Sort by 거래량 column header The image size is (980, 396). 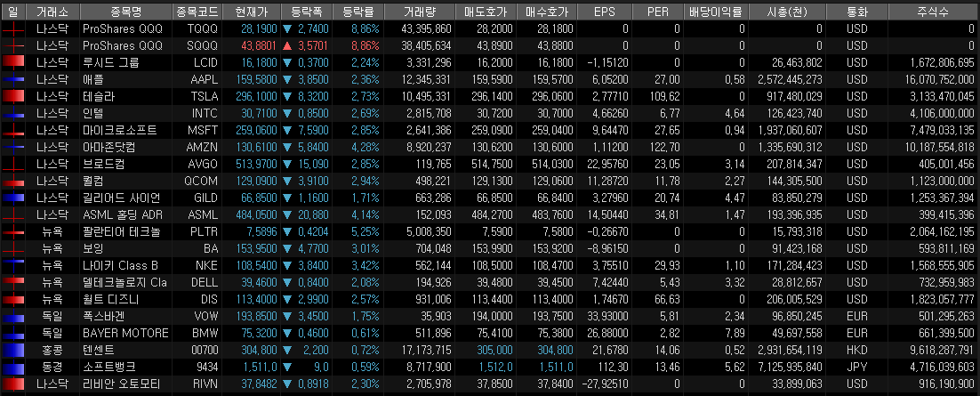click(x=419, y=11)
